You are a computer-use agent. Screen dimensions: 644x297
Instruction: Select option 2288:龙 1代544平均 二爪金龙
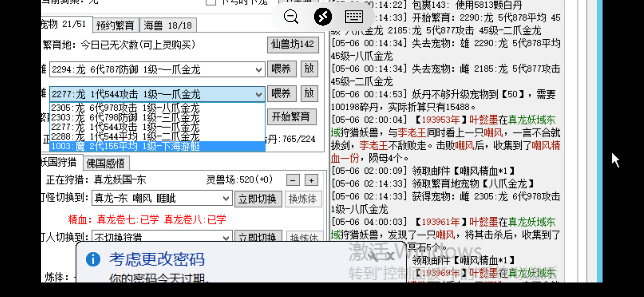[157, 136]
